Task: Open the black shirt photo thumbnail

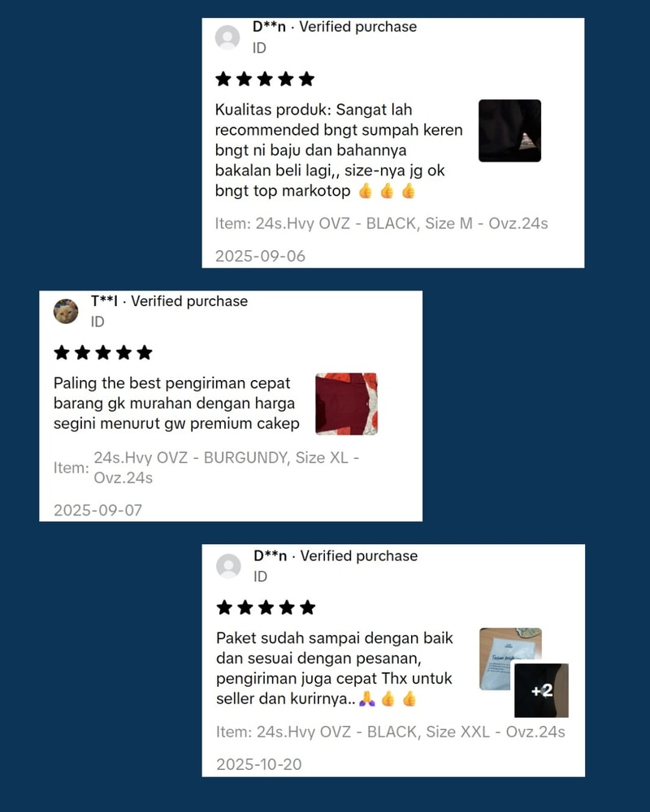Action: click(x=509, y=131)
